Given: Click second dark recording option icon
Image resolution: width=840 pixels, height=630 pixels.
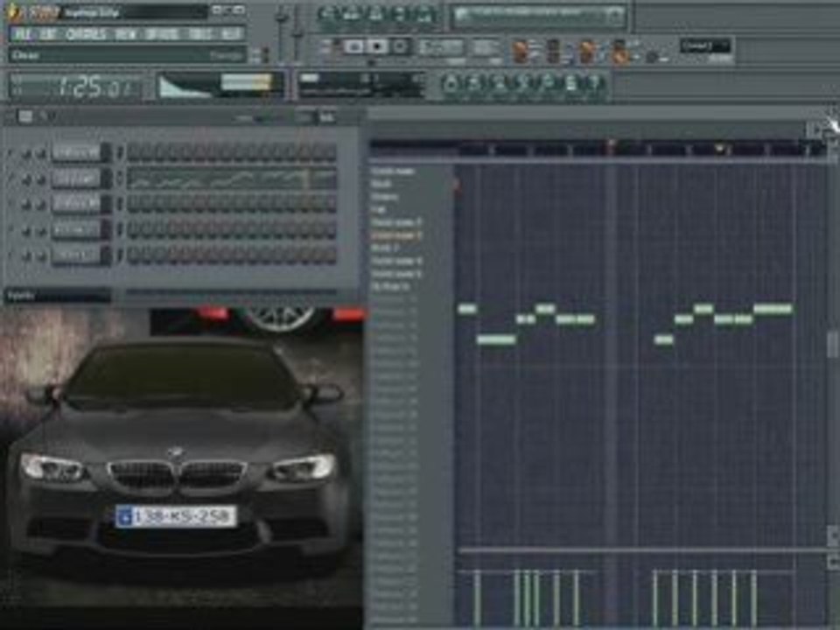Looking at the screenshot, I should click(553, 52).
